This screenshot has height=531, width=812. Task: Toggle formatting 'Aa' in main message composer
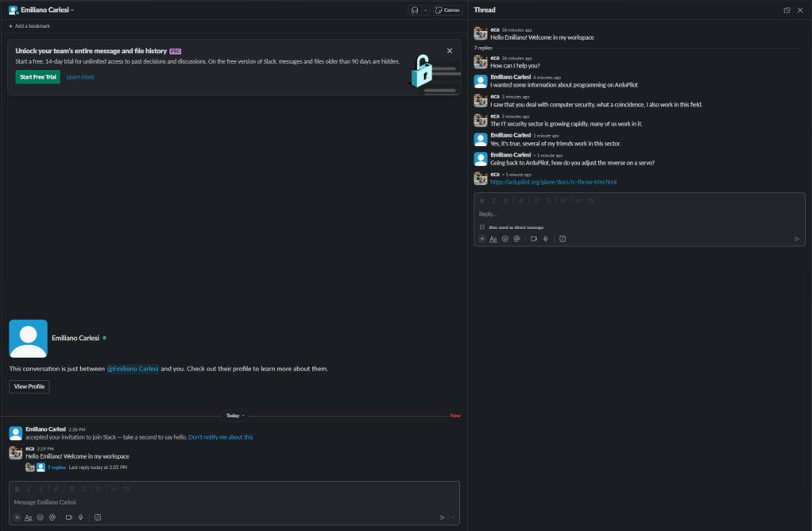coord(28,517)
